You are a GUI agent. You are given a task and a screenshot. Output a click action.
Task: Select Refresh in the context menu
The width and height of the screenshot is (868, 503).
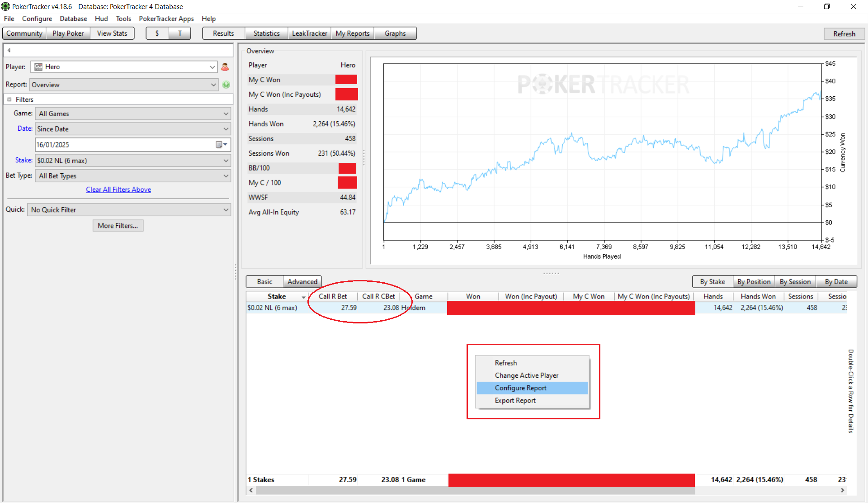point(532,363)
